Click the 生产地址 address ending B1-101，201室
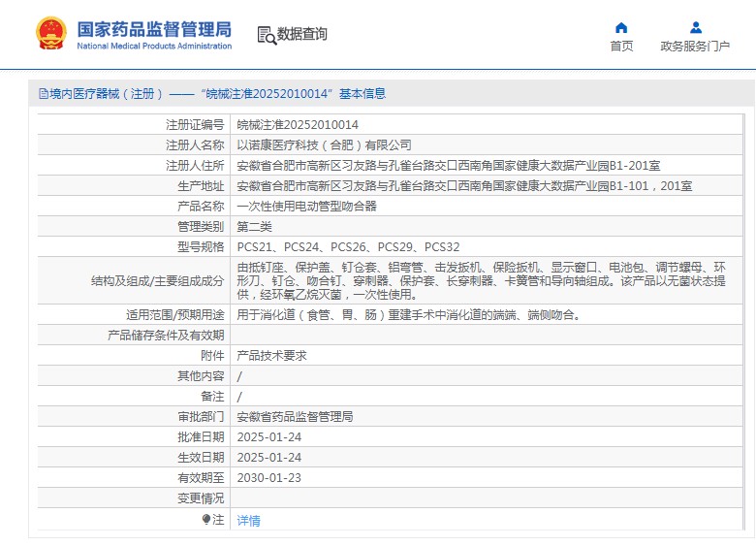This screenshot has width=756, height=546. (464, 185)
